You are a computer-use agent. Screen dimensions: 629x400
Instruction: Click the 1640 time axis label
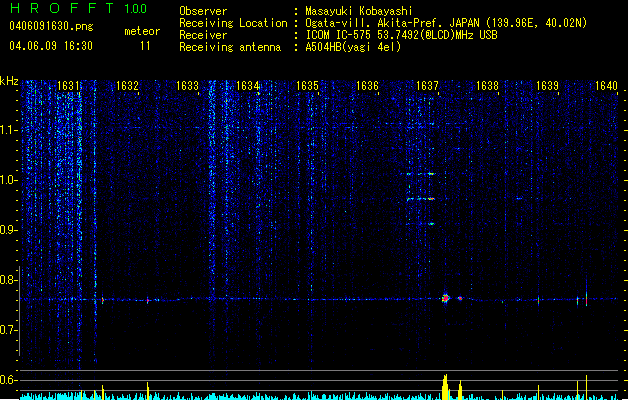coord(606,85)
